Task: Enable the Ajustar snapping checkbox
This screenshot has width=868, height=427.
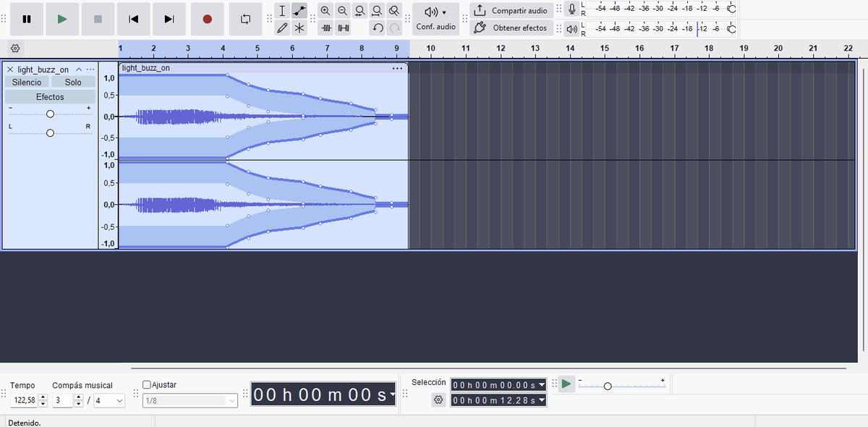Action: click(147, 385)
